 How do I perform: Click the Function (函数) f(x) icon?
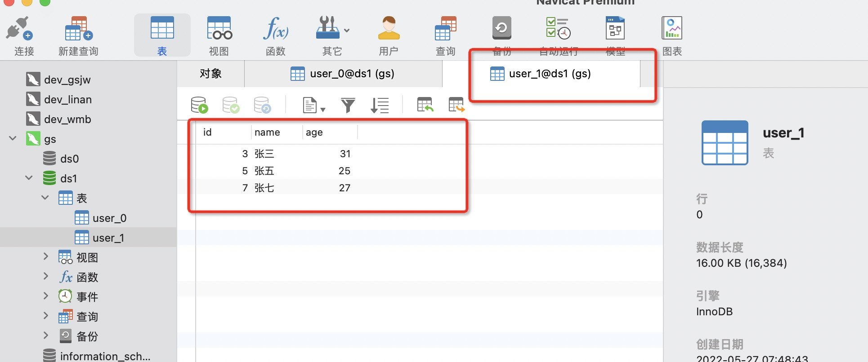click(x=276, y=28)
